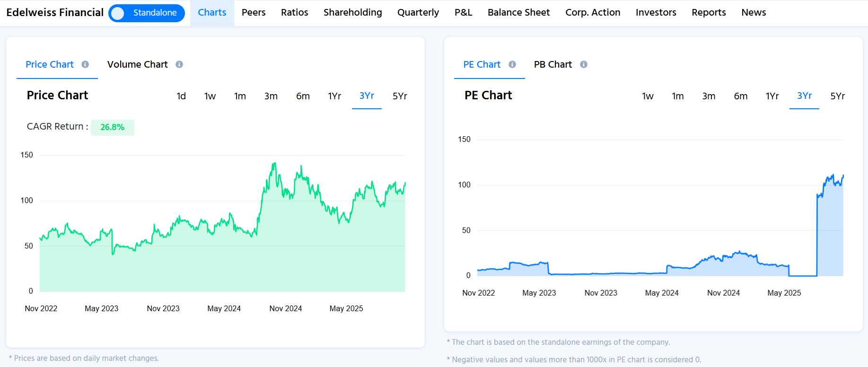Open the Corp. Action section
Image resolution: width=868 pixels, height=367 pixels.
pos(593,13)
